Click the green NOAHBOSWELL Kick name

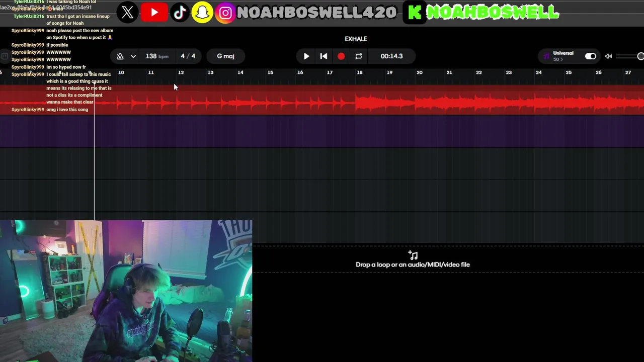493,13
